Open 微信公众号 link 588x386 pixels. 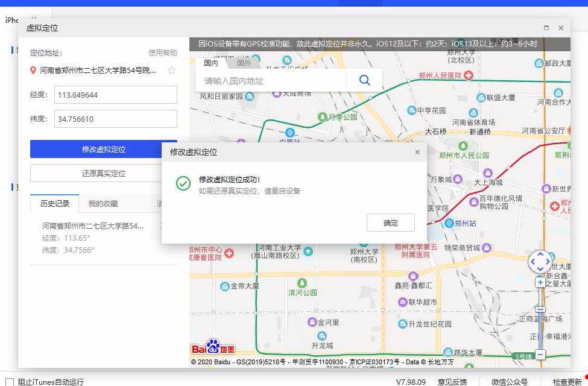(510, 382)
